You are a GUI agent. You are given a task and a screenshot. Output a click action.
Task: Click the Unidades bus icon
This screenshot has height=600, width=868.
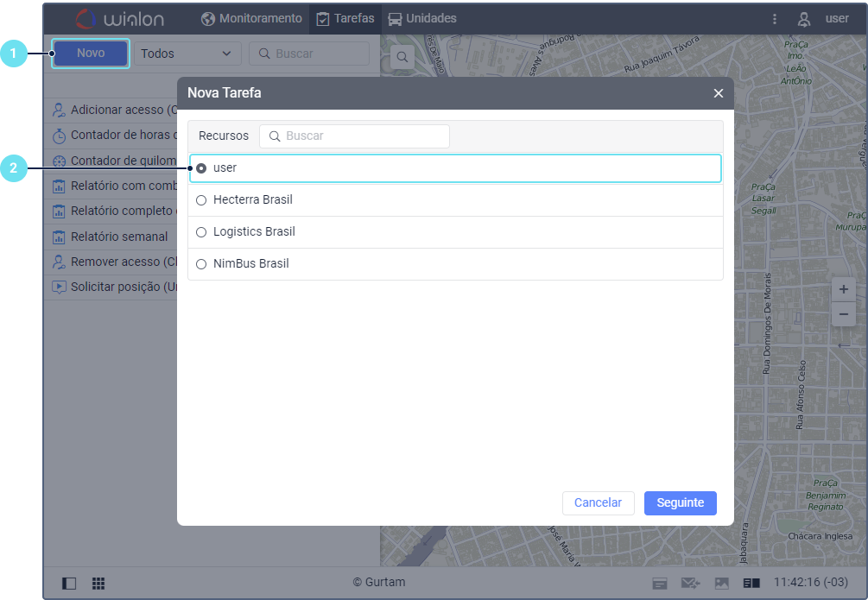point(395,19)
